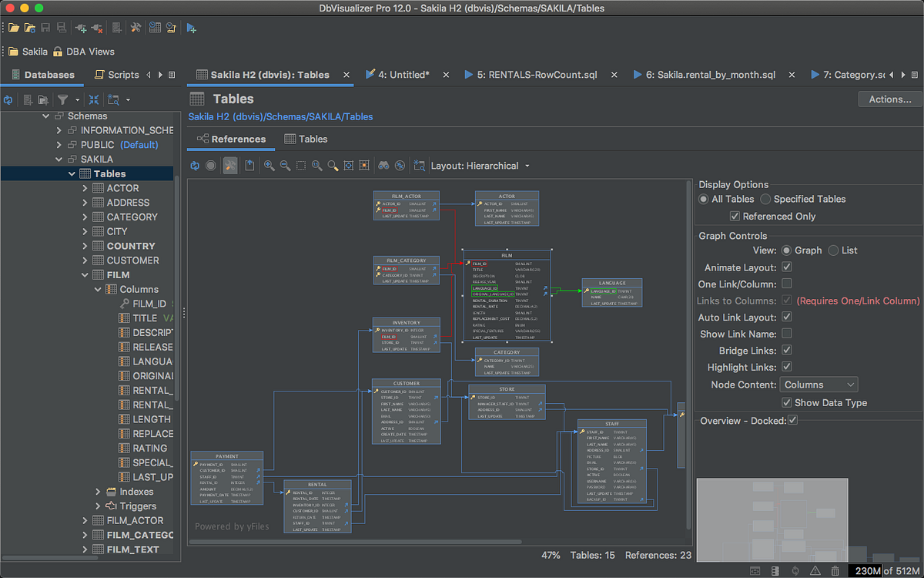
Task: Select the List view radio button
Action: [833, 250]
